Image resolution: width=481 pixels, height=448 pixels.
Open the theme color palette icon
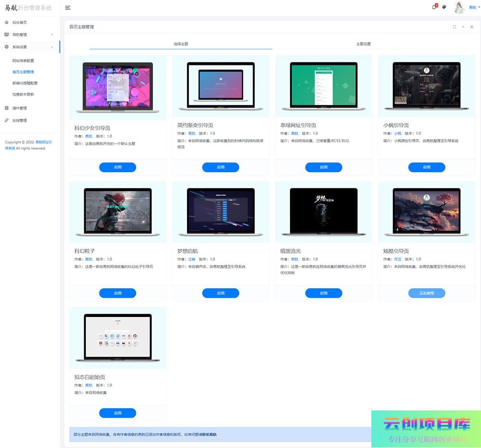point(444,7)
